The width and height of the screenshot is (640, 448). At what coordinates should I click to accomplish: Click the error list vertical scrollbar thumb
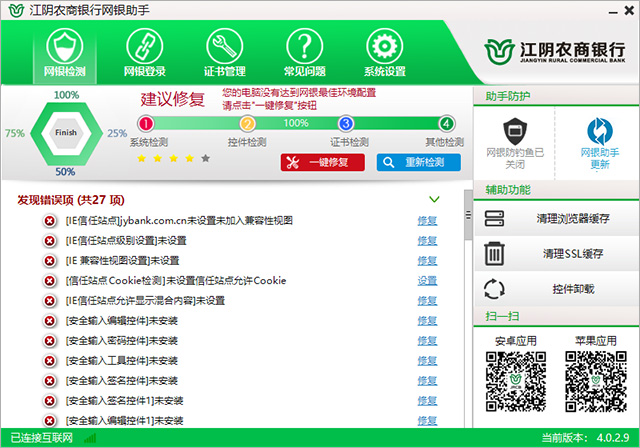468,215
